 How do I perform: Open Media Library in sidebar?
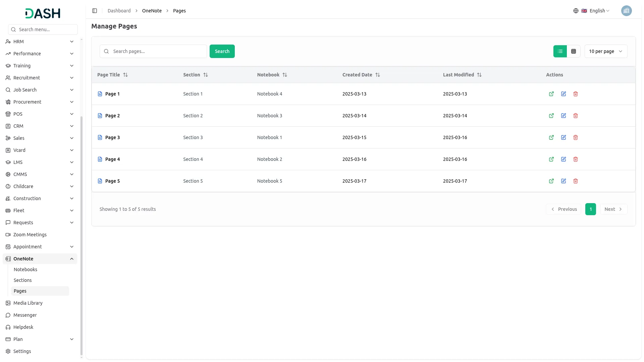click(x=40, y=303)
